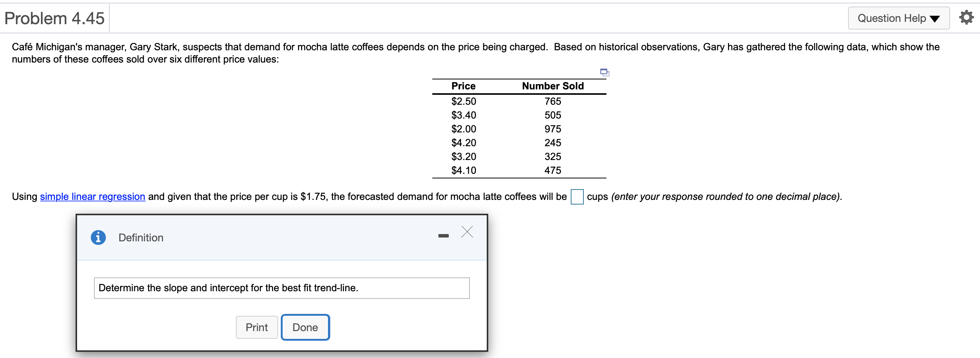The width and height of the screenshot is (980, 358).
Task: Click the Price column header
Action: coord(463,86)
